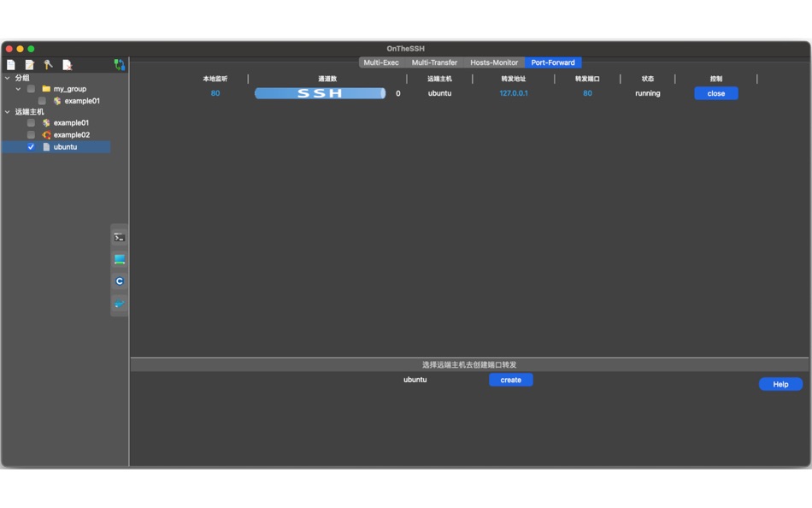Click ubuntu in 远端主机 column

(x=439, y=93)
